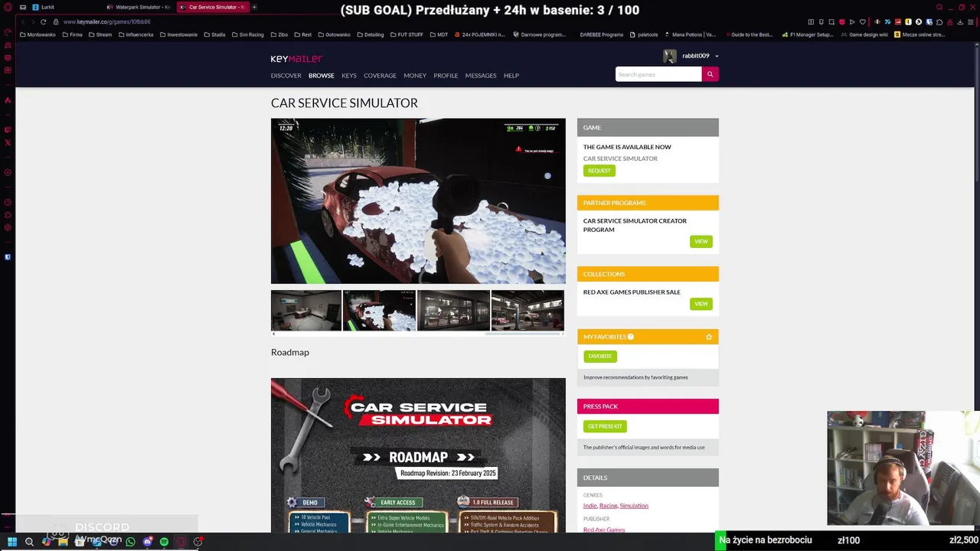980x551 pixels.
Task: Click VIEW under Car Service Simulator Creator Program
Action: [x=701, y=242]
